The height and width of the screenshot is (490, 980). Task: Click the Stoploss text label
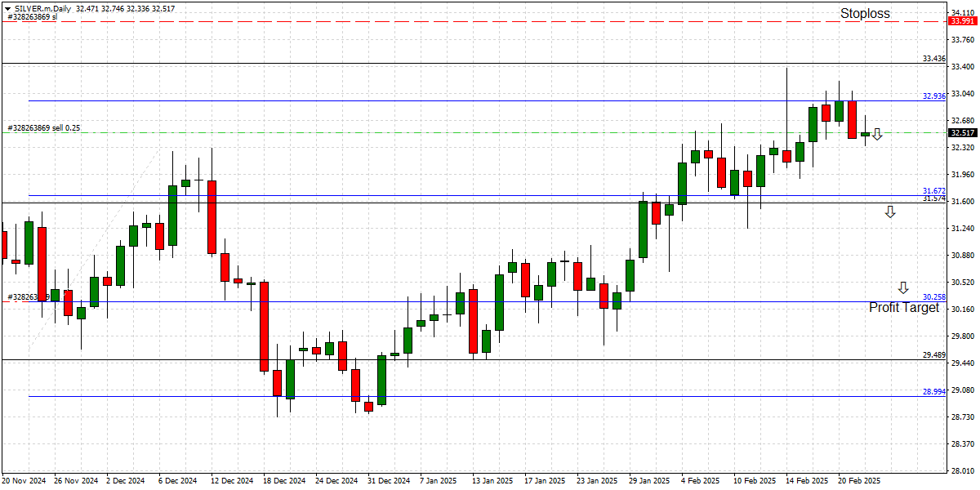pos(865,13)
